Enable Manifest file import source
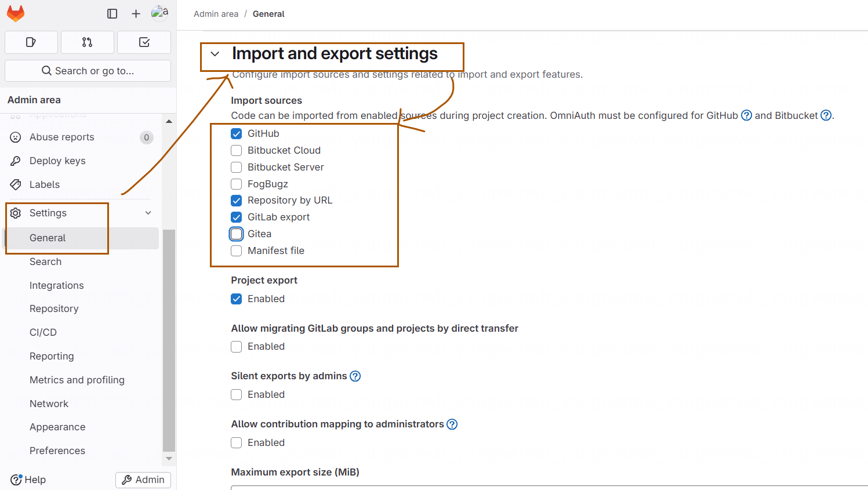The height and width of the screenshot is (490, 868). (237, 251)
